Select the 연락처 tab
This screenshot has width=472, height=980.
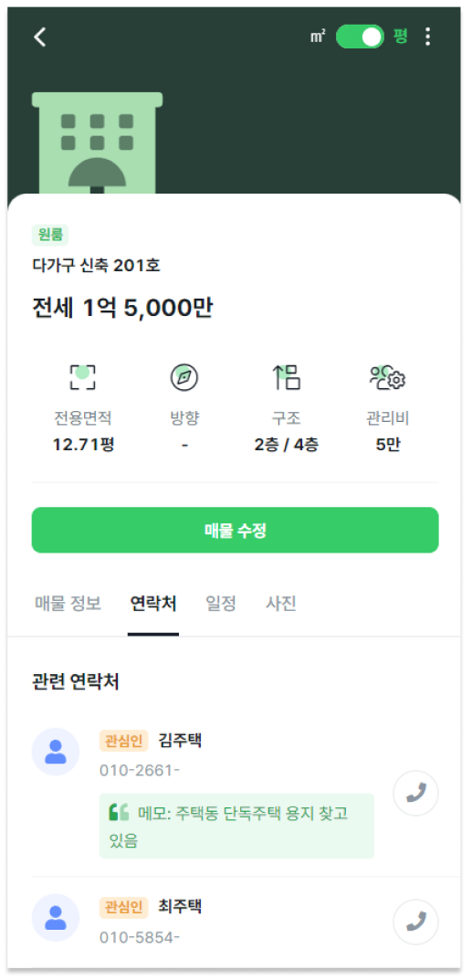tap(153, 603)
